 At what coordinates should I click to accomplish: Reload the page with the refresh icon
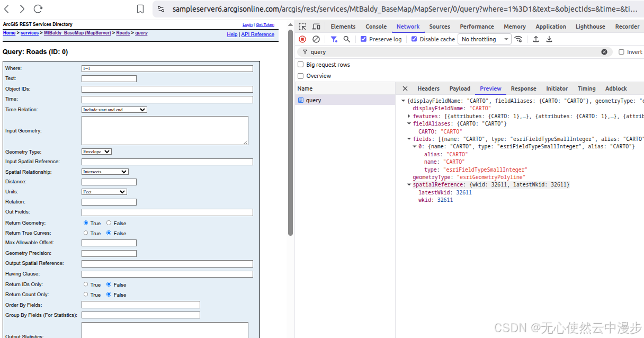(38, 9)
